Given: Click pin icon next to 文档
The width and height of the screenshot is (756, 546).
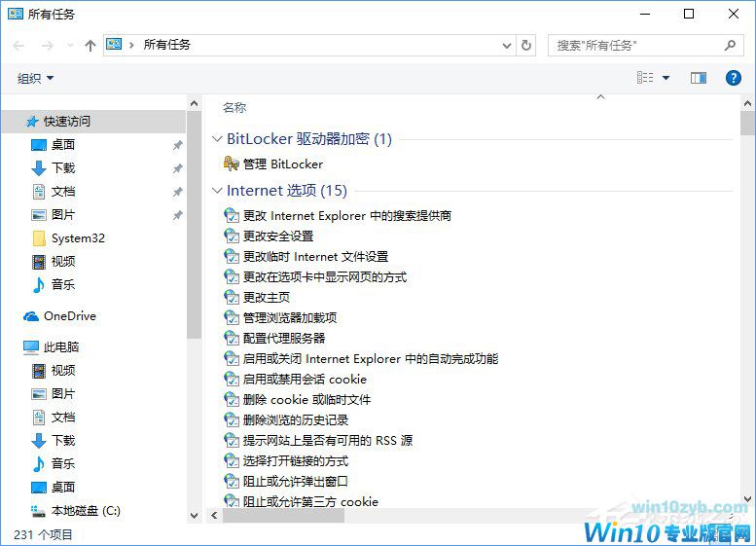Looking at the screenshot, I should click(x=178, y=192).
